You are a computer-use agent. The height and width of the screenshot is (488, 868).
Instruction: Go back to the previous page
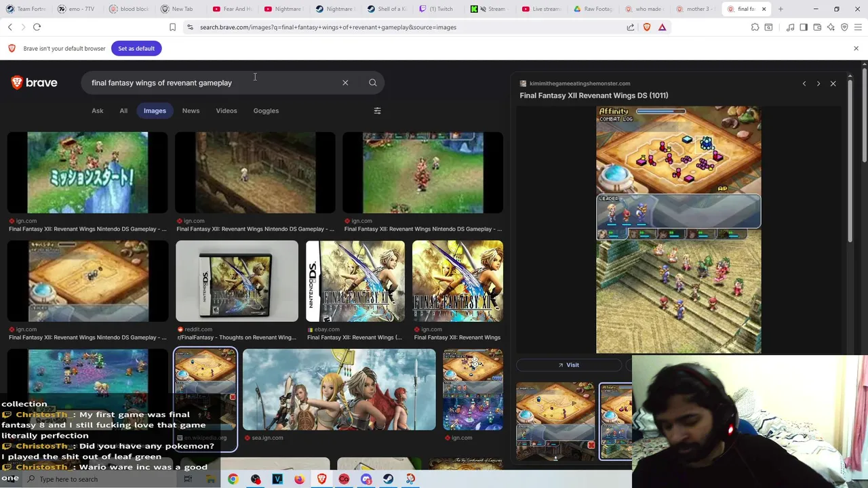click(x=10, y=27)
